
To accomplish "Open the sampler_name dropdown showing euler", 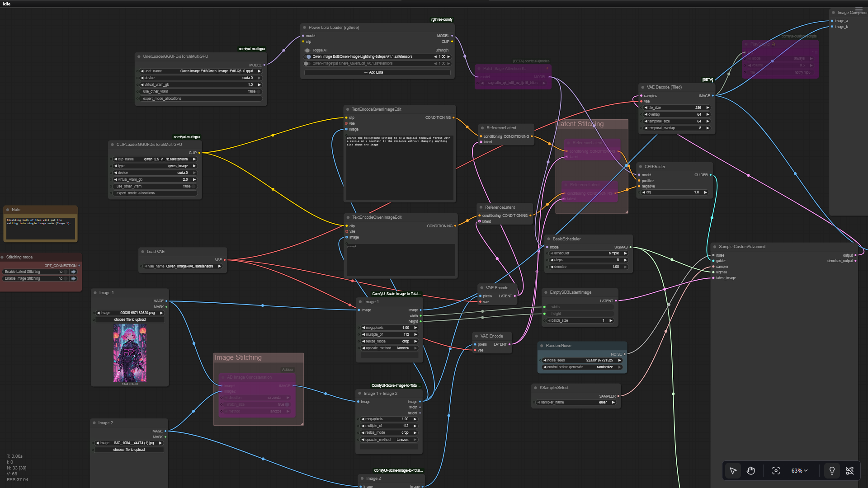I will point(576,402).
